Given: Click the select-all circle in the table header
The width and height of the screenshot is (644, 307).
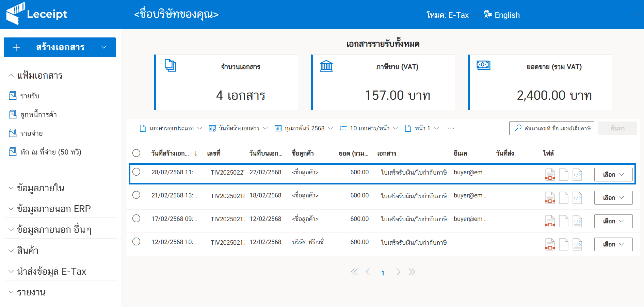Looking at the screenshot, I should (136, 153).
